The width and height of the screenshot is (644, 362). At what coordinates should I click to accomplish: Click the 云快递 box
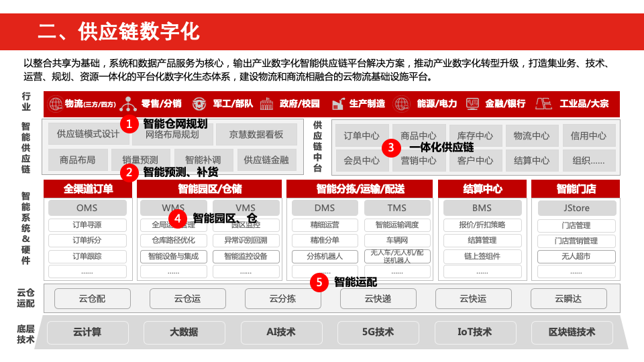coord(378,299)
